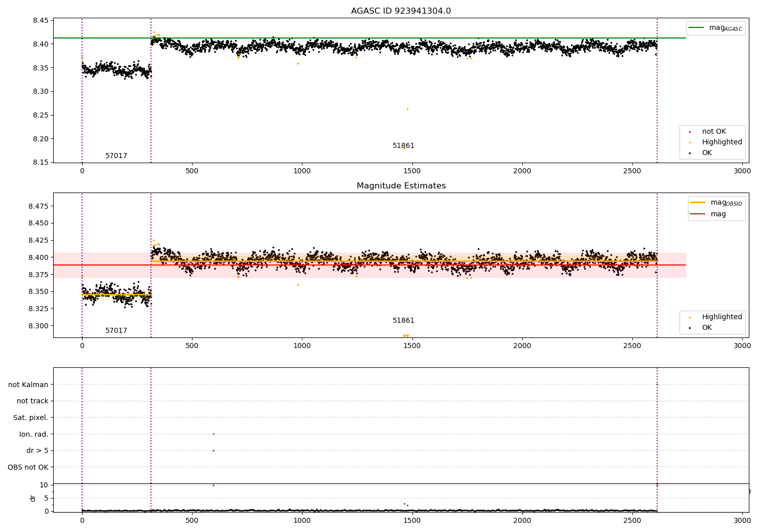760x532 pixels.
Task: Click the 8.350 y-axis tick label
Action: click(39, 292)
